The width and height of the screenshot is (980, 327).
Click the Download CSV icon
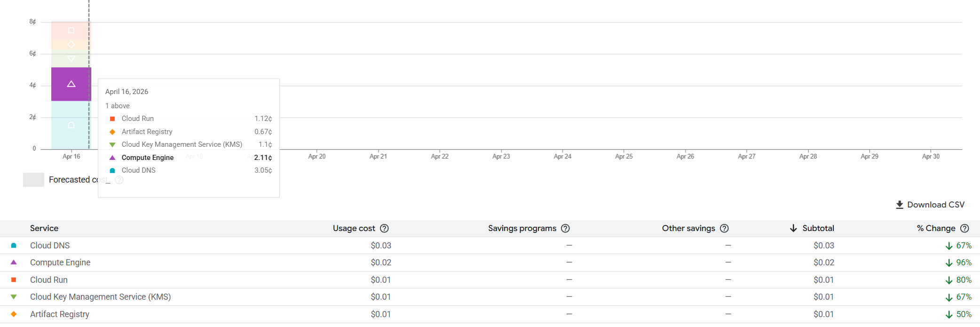tap(899, 205)
